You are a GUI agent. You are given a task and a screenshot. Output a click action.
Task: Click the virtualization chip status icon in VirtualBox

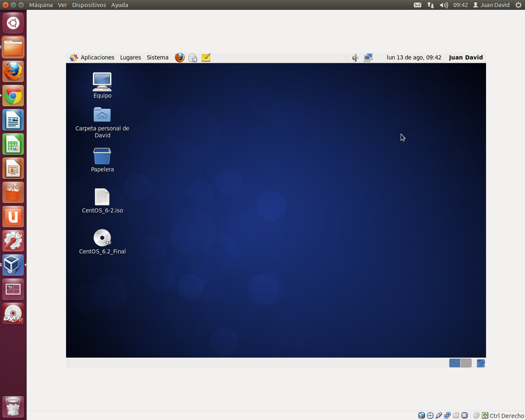click(x=464, y=415)
